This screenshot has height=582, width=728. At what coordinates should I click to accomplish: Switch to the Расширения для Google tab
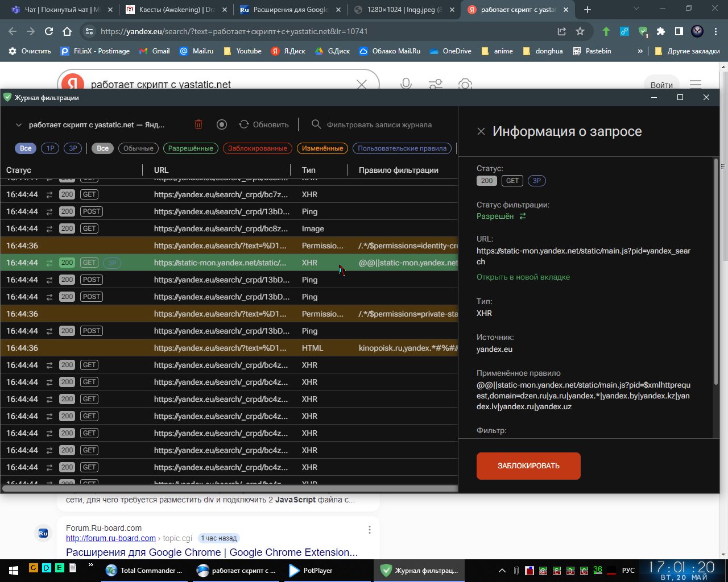click(290, 10)
